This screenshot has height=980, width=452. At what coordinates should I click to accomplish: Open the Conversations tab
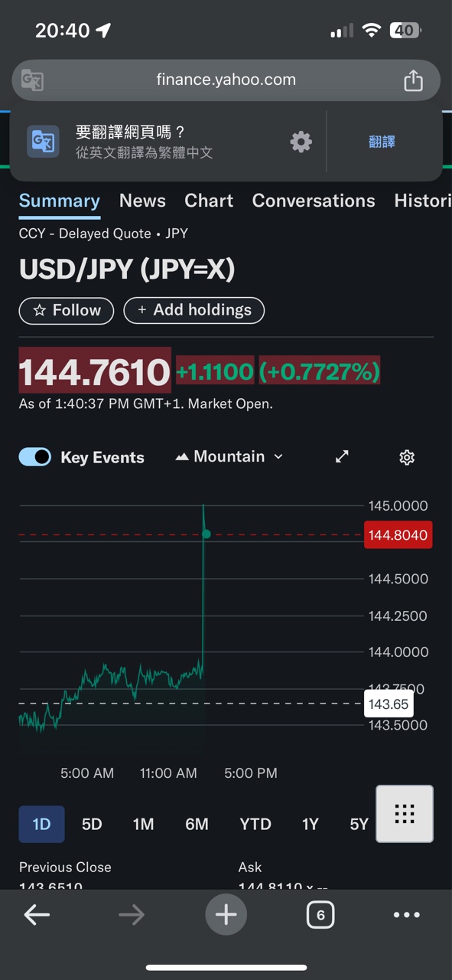(x=314, y=201)
